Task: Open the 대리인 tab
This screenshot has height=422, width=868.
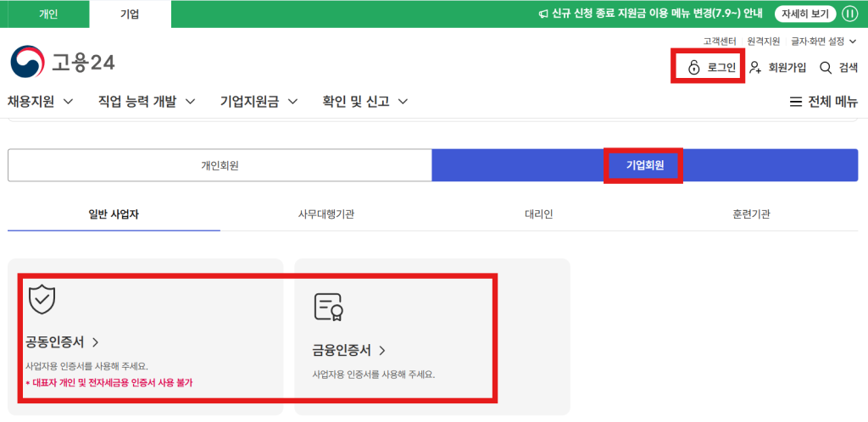Action: point(538,214)
